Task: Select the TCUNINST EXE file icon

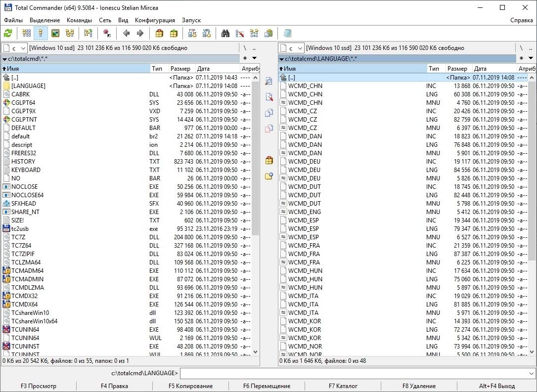Action: pyautogui.click(x=6, y=347)
